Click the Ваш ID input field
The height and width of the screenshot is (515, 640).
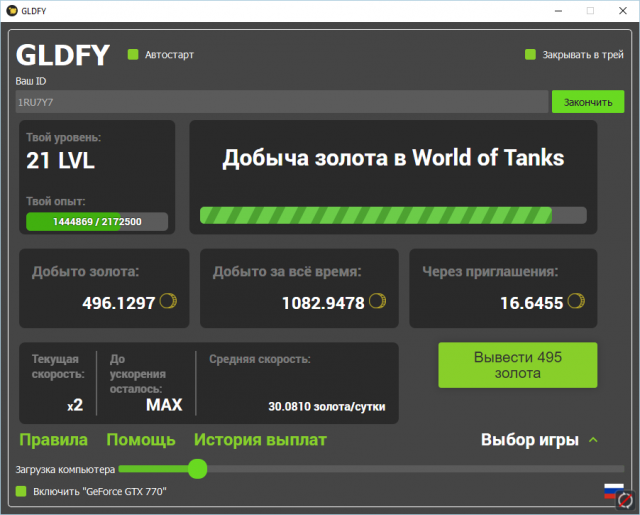tap(281, 102)
